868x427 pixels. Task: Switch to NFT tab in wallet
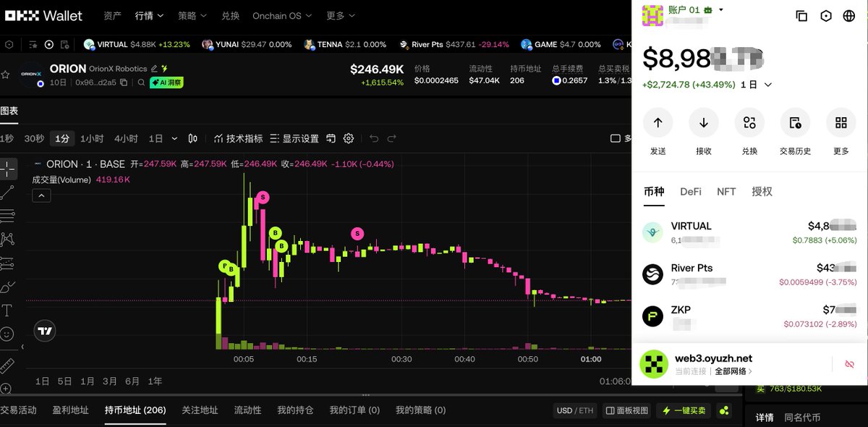point(726,191)
